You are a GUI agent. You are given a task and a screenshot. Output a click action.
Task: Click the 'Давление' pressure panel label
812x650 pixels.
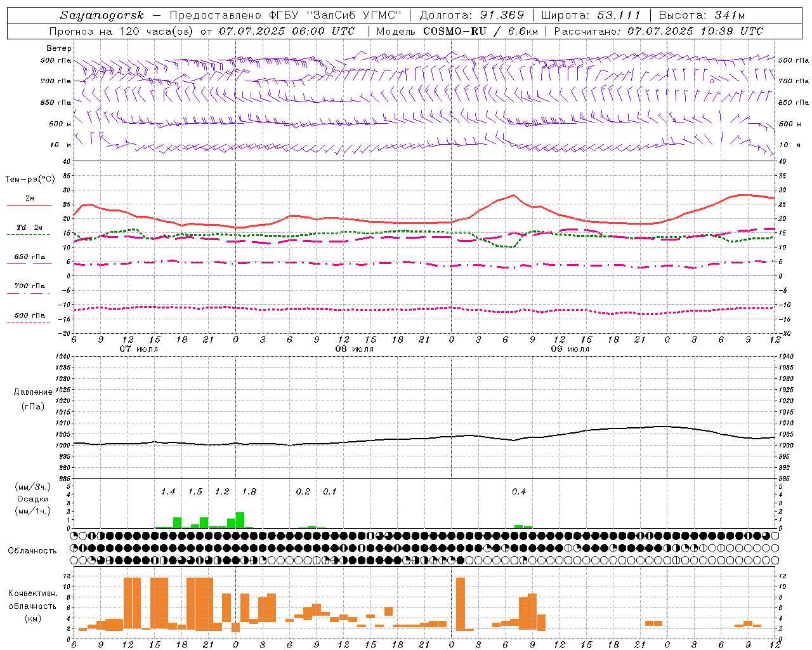pyautogui.click(x=33, y=392)
